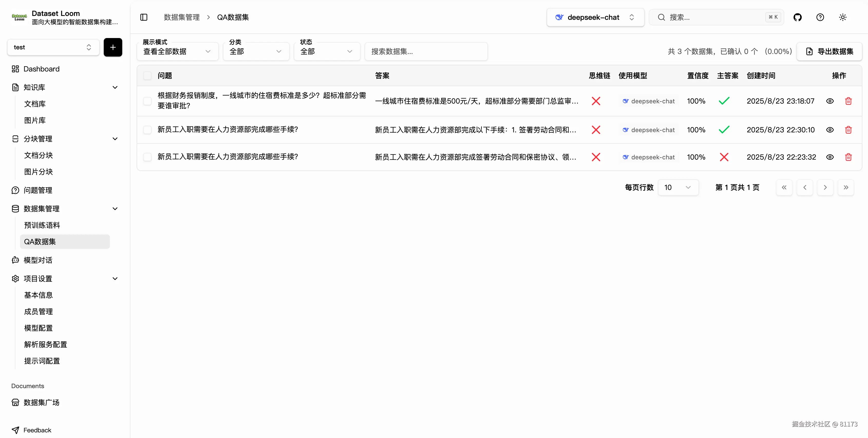Switch theme with the sun icon
This screenshot has height=438, width=868.
843,17
